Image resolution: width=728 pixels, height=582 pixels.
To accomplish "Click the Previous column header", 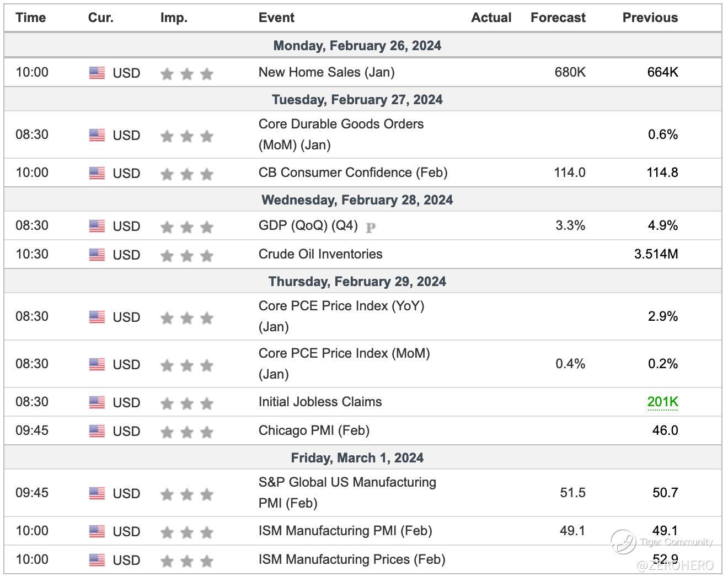I will click(x=650, y=18).
